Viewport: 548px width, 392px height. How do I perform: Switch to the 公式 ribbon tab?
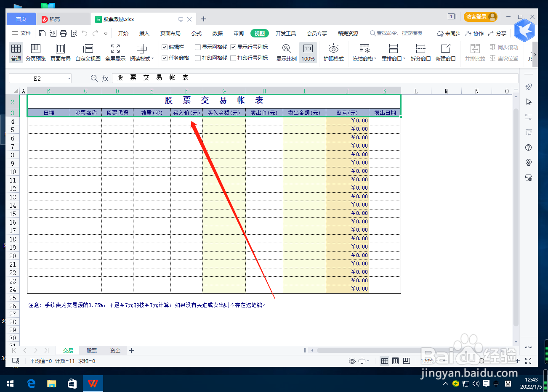196,33
